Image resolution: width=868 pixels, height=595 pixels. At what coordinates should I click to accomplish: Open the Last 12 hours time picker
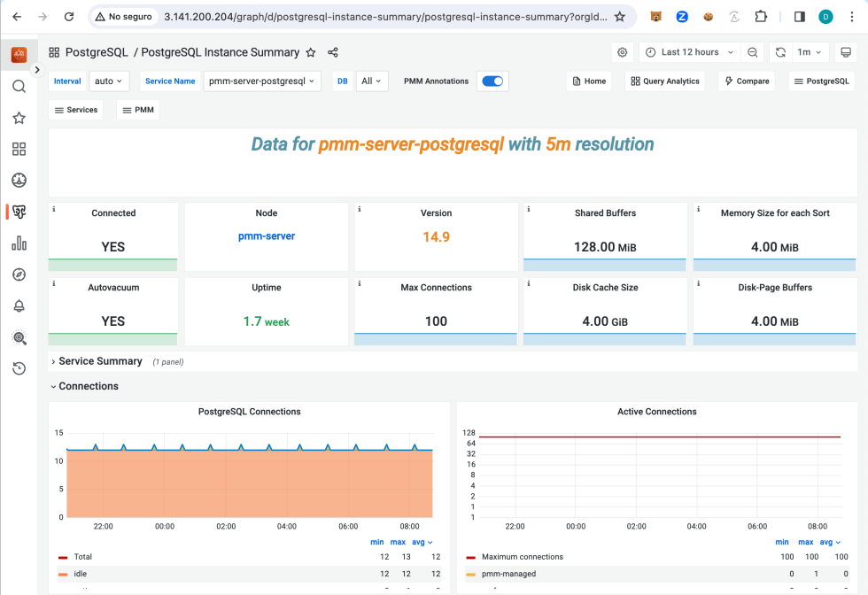690,52
